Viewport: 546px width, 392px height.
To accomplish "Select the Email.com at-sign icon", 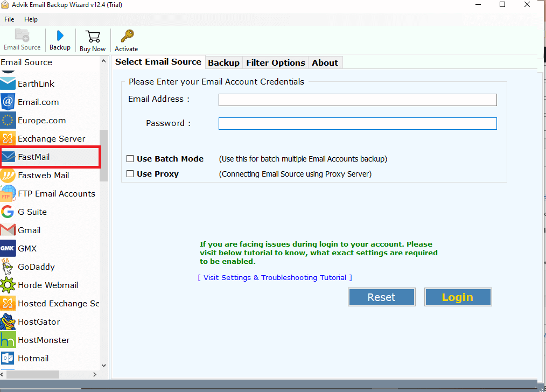I will pos(8,102).
